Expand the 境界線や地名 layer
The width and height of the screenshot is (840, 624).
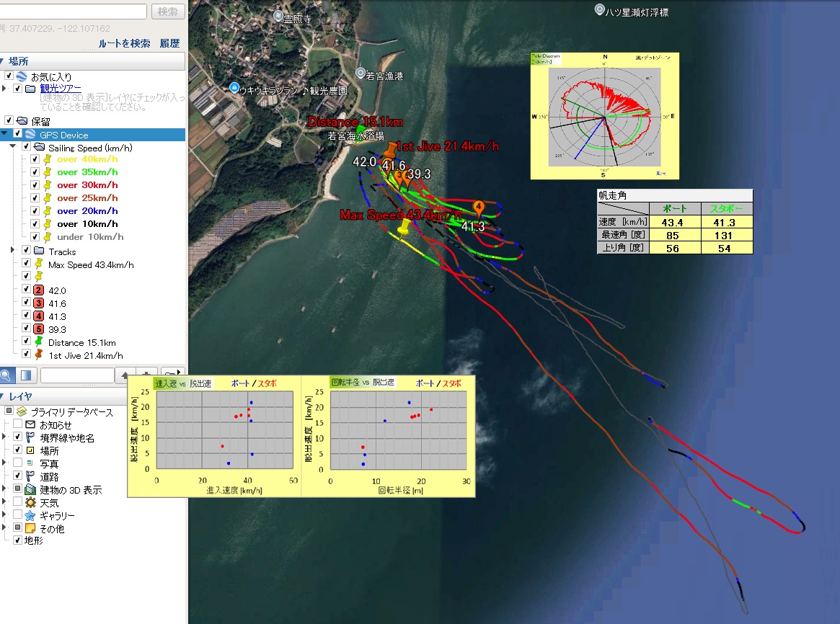coord(5,437)
